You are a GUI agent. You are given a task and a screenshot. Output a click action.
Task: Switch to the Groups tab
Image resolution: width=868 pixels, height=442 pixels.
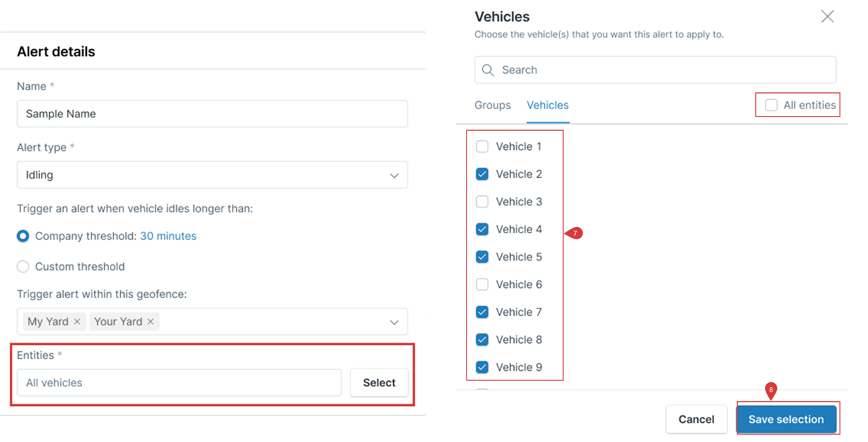tap(492, 105)
